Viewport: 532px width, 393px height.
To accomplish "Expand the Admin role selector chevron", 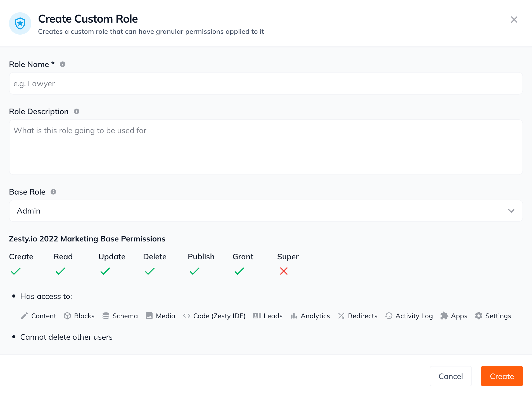I will pyautogui.click(x=512, y=211).
